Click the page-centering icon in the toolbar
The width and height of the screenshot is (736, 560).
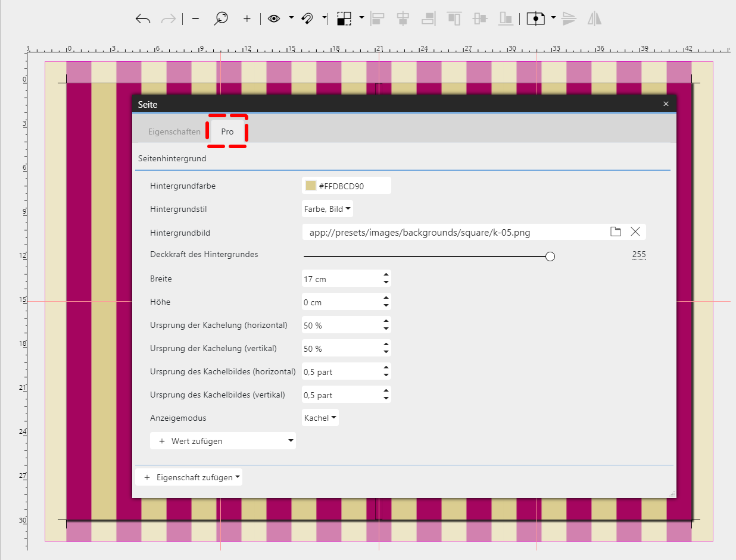click(x=536, y=18)
